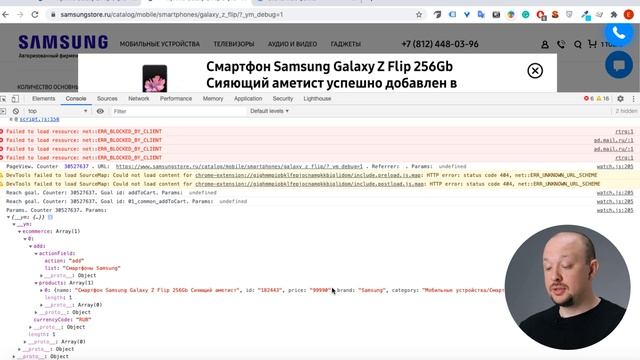Focus the console Filter field
This screenshot has width=640, height=360.
tap(178, 111)
